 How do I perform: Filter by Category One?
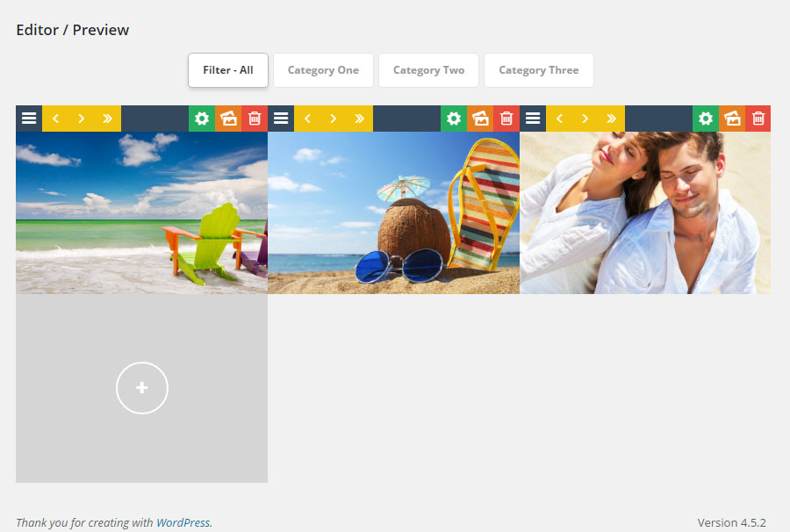[323, 70]
